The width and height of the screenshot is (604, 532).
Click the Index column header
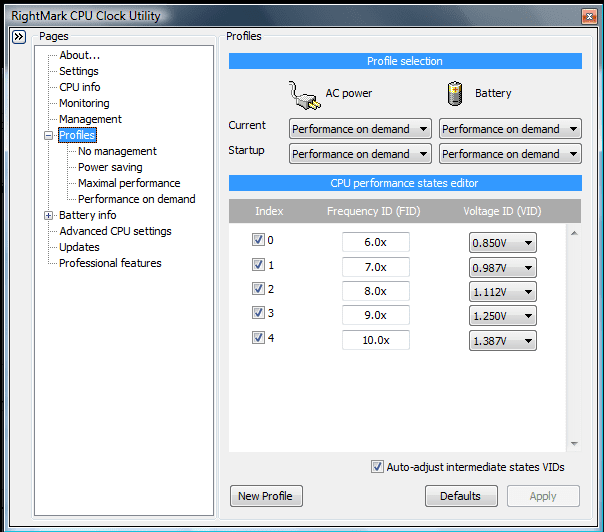coord(269,211)
